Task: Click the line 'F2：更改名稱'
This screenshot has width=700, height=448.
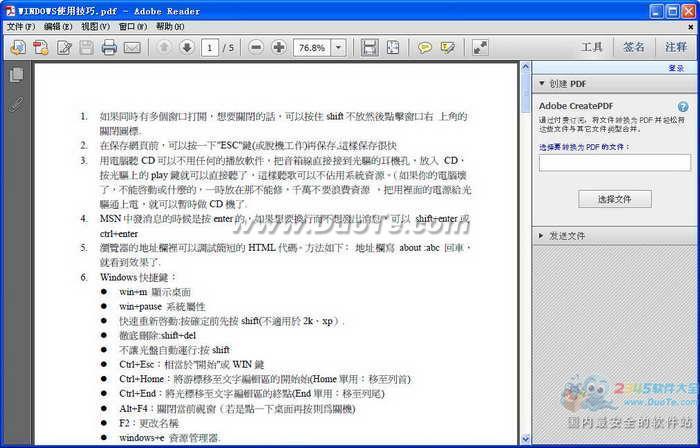Action: pos(149,423)
